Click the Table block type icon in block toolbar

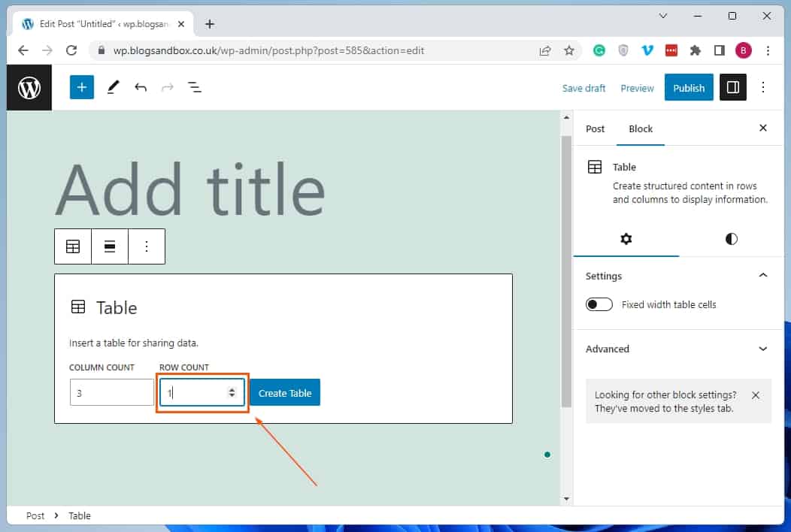(x=73, y=246)
